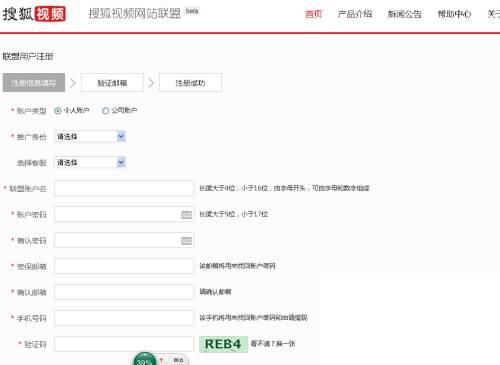Select the 公司账户 radio button
Image resolution: width=500 pixels, height=365 pixels.
click(105, 111)
